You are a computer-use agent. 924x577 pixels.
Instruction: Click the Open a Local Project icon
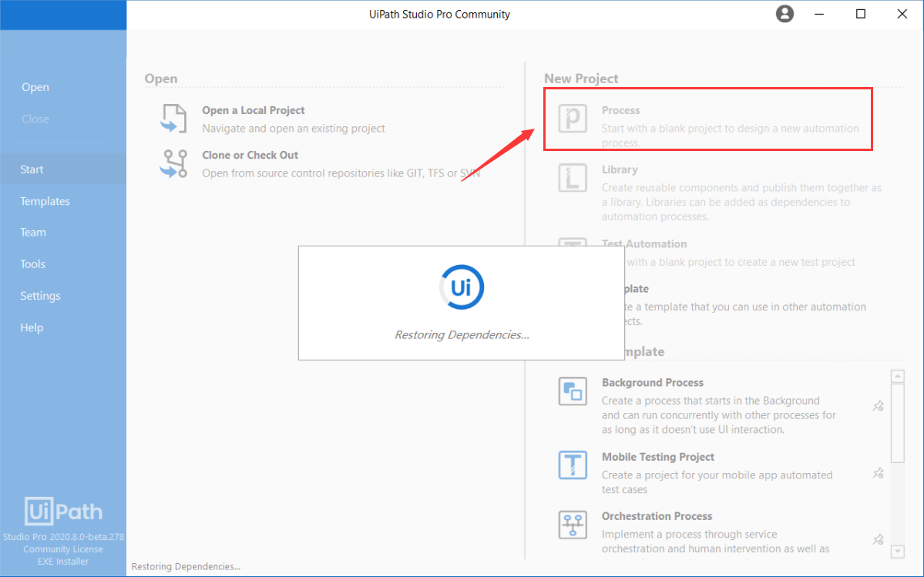point(171,118)
